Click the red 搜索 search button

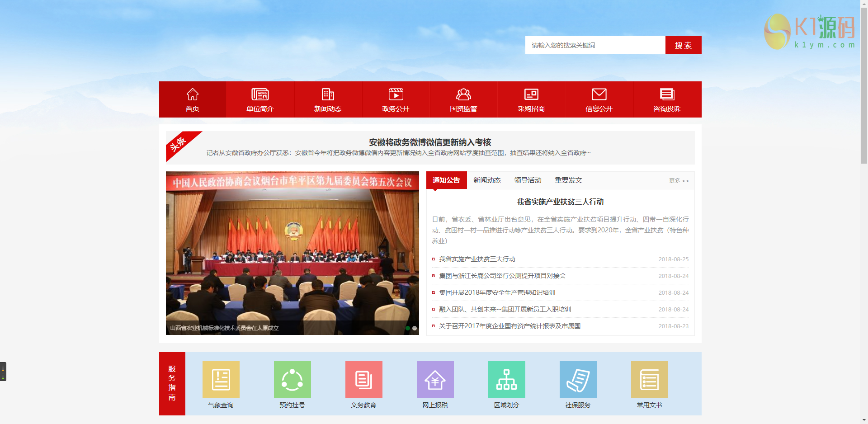[684, 45]
